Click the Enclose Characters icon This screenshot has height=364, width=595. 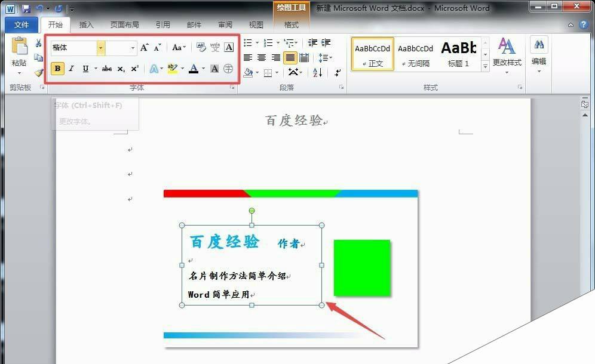[228, 69]
